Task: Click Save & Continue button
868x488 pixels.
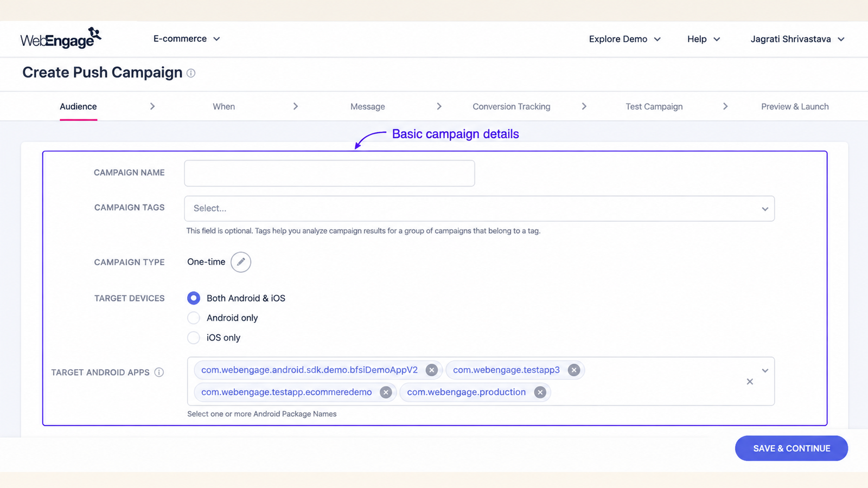Action: (x=792, y=448)
